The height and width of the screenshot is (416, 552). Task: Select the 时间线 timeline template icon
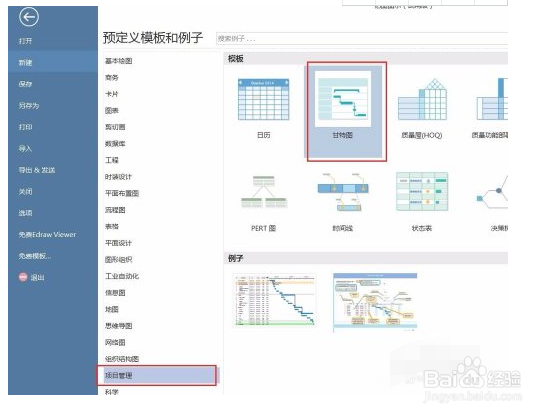pyautogui.click(x=343, y=192)
